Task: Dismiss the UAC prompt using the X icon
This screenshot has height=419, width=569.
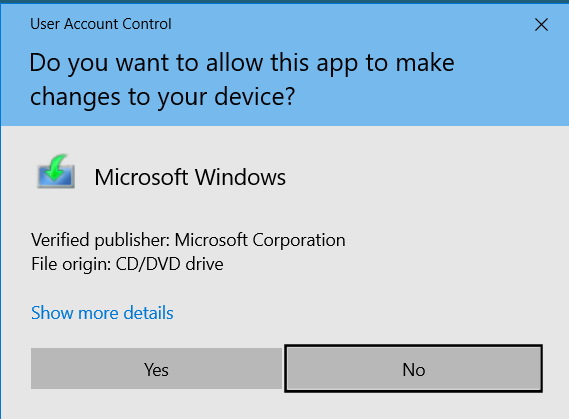Action: pyautogui.click(x=541, y=25)
